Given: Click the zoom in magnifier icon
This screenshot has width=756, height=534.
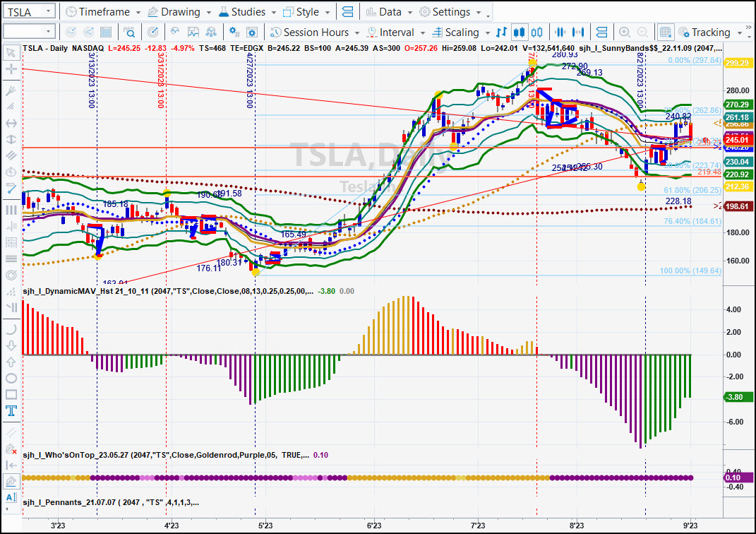Looking at the screenshot, I should (625, 32).
